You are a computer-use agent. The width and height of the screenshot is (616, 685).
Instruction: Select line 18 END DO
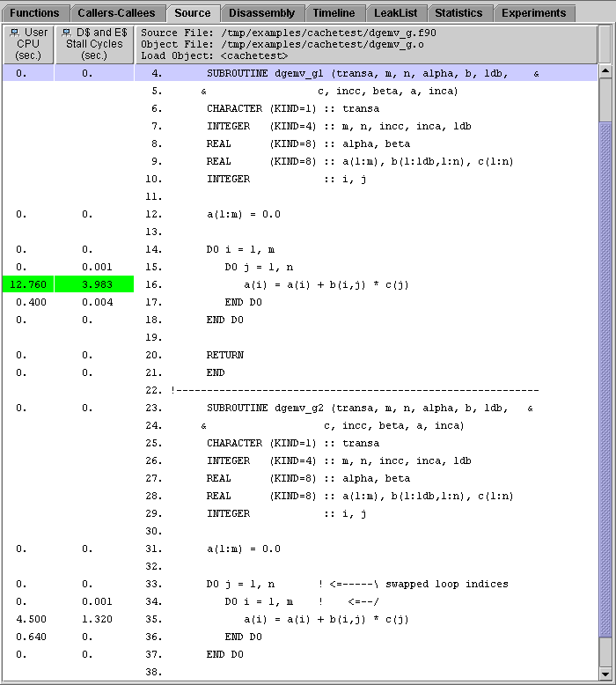[x=224, y=320]
